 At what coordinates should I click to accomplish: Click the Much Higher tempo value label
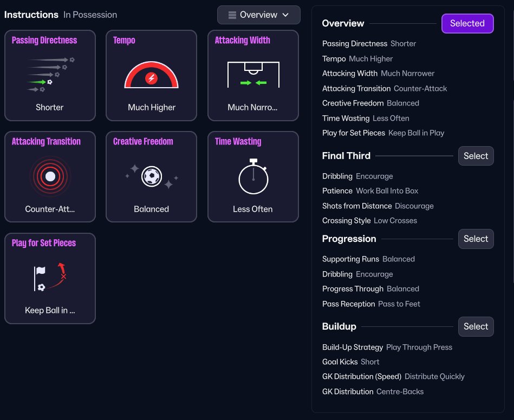pos(151,107)
